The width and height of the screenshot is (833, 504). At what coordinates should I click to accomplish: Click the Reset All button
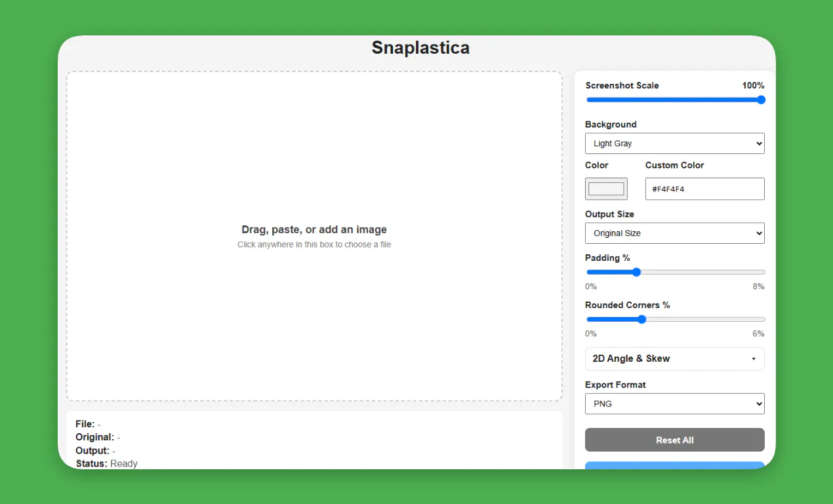pyautogui.click(x=674, y=440)
